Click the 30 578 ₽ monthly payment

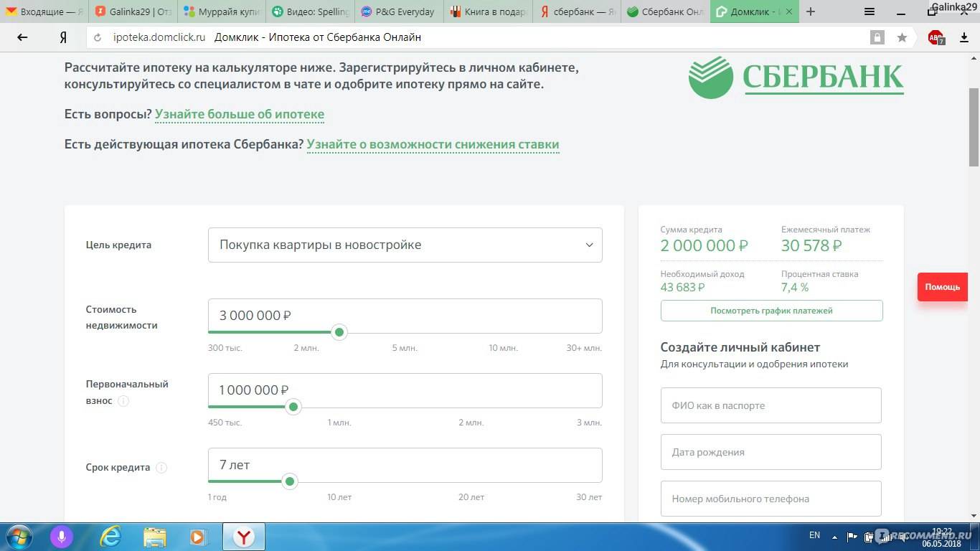click(811, 245)
